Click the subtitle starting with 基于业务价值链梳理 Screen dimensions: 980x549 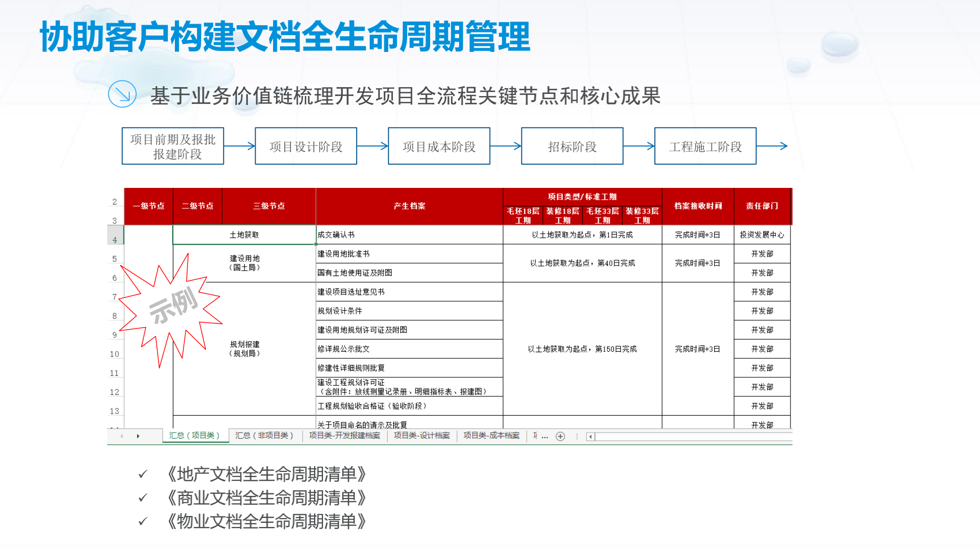click(x=405, y=96)
